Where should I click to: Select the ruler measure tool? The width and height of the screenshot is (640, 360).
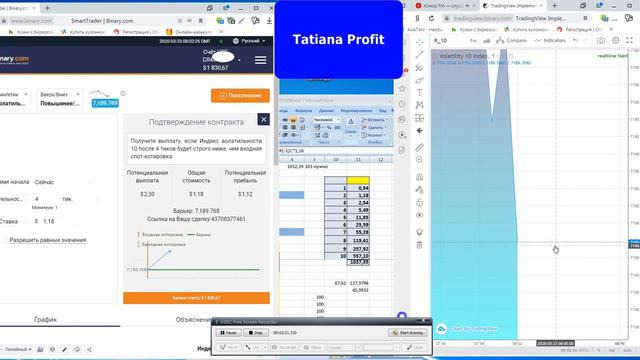419,147
